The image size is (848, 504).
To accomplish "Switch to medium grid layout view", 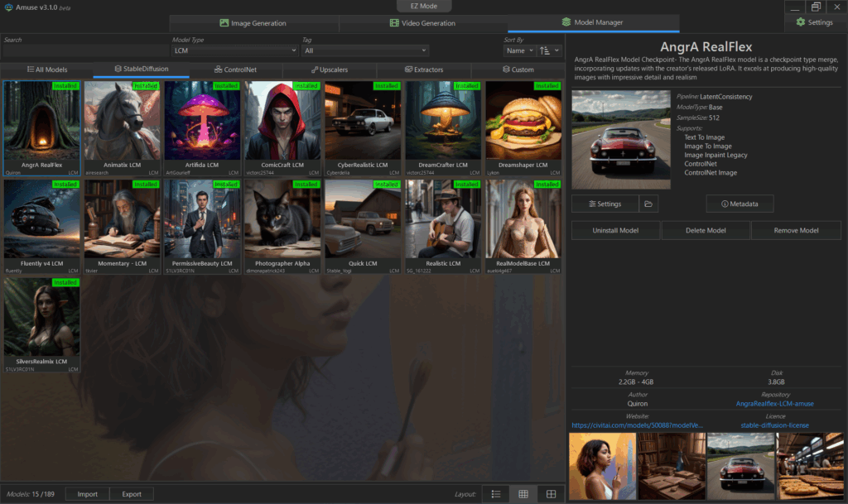I will pos(523,494).
